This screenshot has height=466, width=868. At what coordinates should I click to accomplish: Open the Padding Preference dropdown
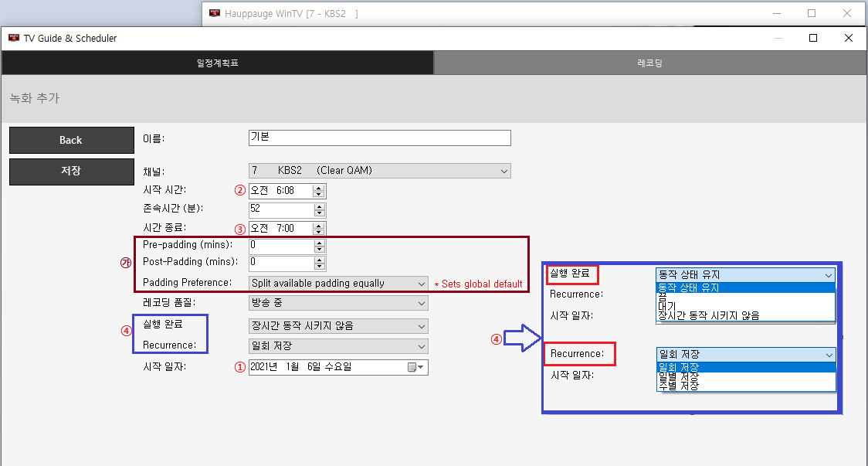click(x=338, y=284)
